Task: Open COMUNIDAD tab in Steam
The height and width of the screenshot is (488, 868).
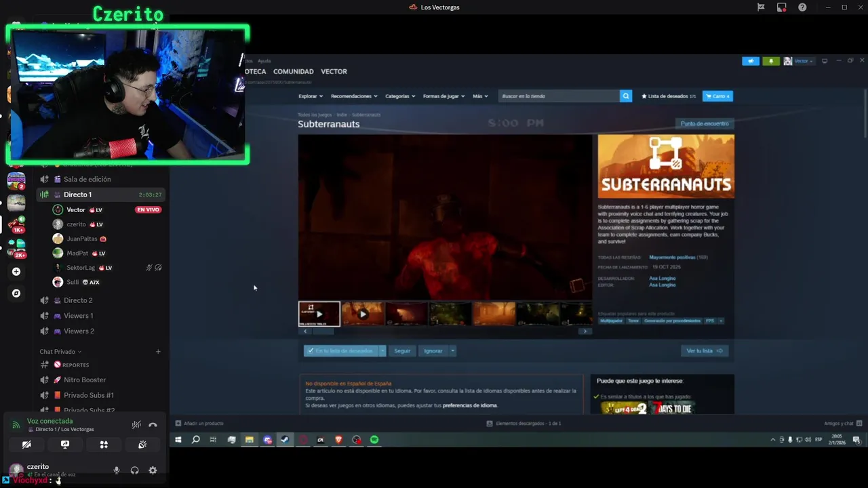Action: 293,71
